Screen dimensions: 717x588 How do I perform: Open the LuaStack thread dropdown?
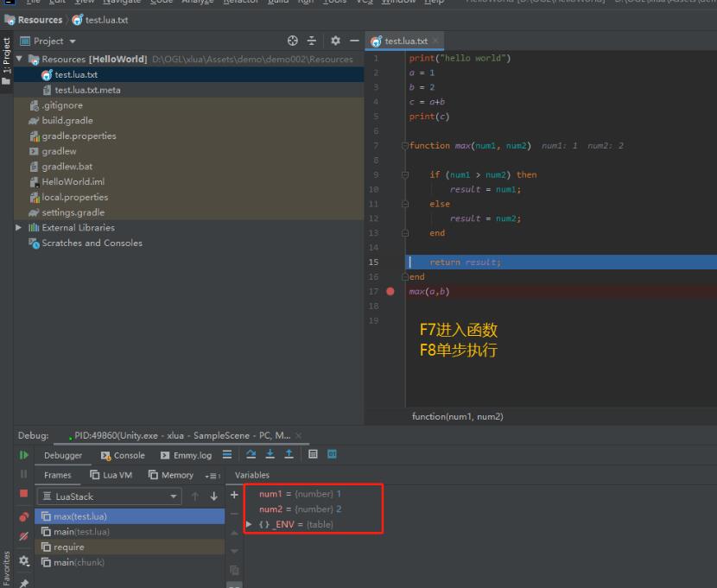pos(109,496)
